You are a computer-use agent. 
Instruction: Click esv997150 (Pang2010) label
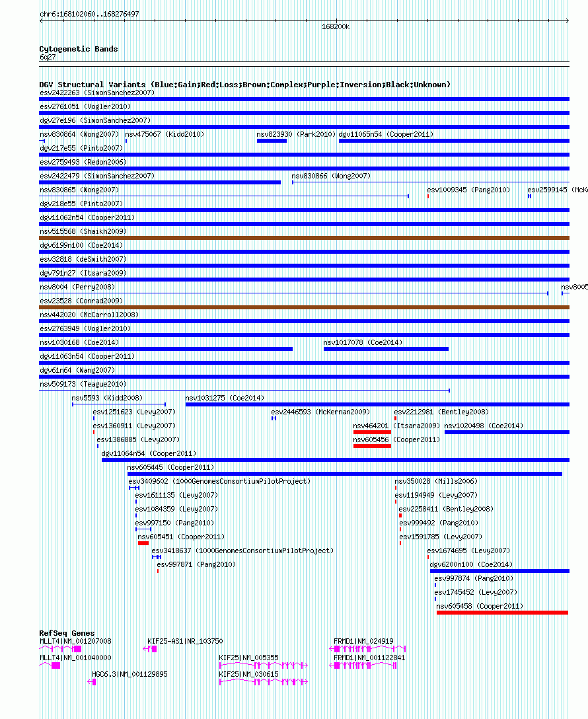[174, 523]
